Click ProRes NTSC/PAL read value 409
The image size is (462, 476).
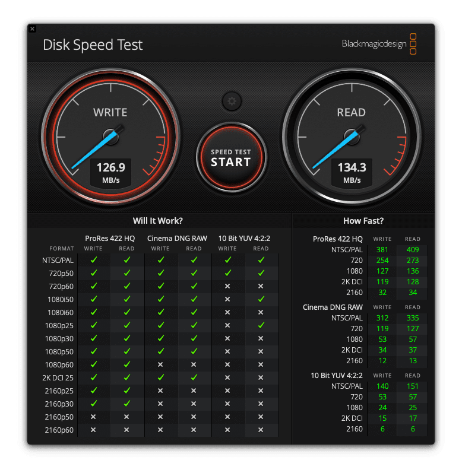pyautogui.click(x=413, y=250)
